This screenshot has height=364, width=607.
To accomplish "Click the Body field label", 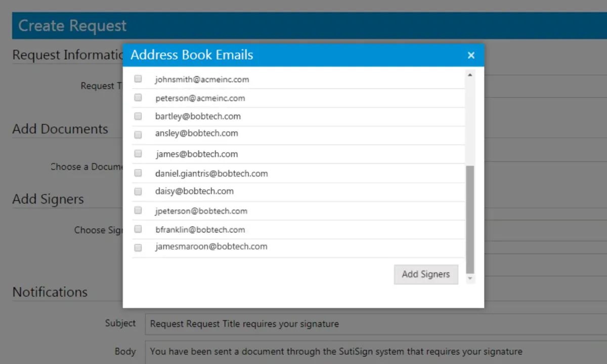I will pyautogui.click(x=125, y=351).
